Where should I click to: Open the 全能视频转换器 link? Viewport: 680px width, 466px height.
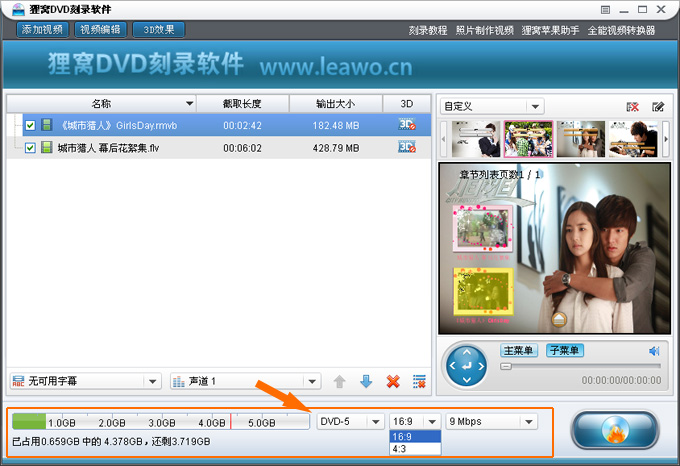(621, 30)
